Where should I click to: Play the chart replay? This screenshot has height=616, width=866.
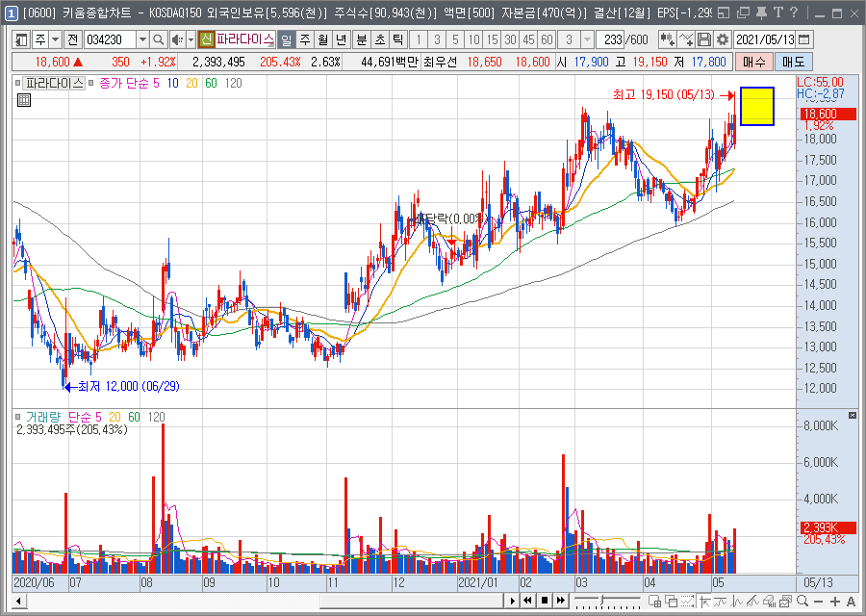point(512,602)
